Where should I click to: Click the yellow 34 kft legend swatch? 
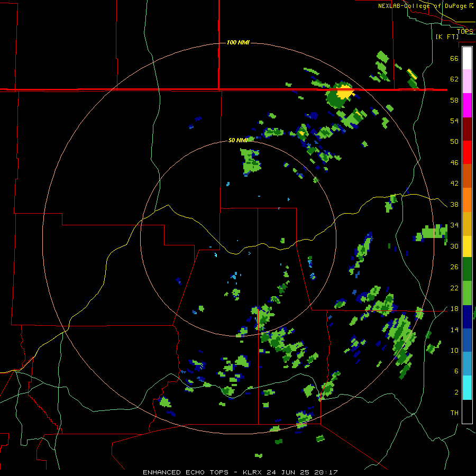click(467, 246)
